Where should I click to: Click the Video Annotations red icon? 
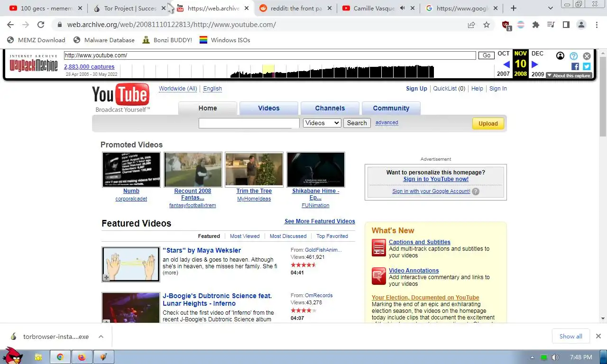click(x=379, y=276)
